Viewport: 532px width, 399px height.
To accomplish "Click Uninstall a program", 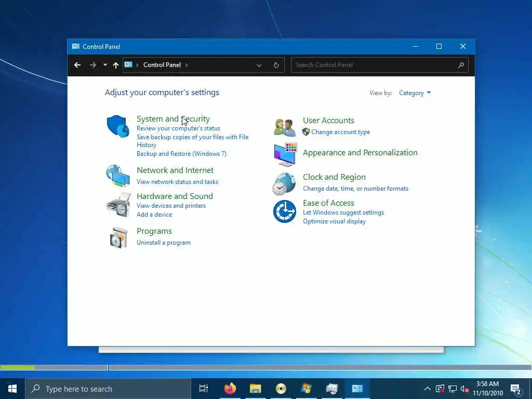I will (163, 243).
